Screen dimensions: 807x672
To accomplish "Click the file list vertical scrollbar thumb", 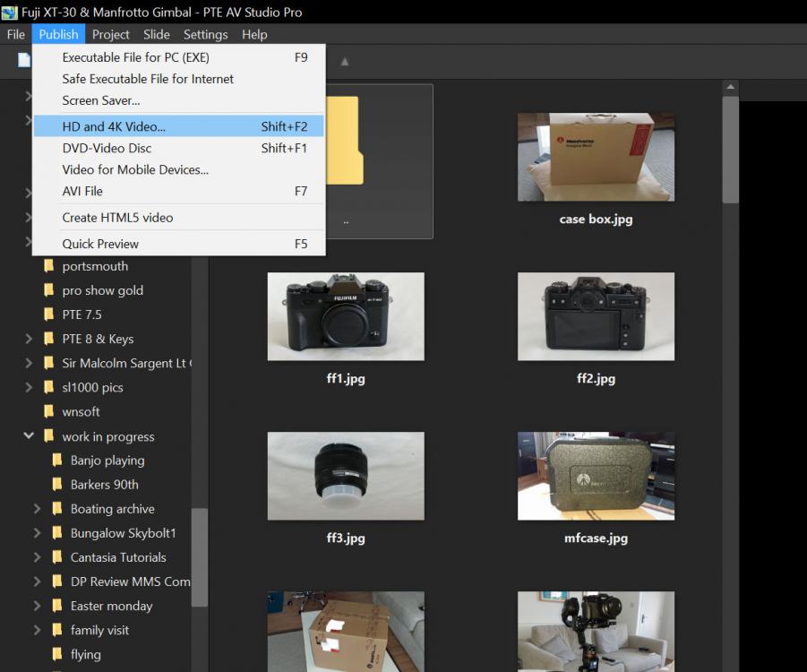I will [730, 150].
